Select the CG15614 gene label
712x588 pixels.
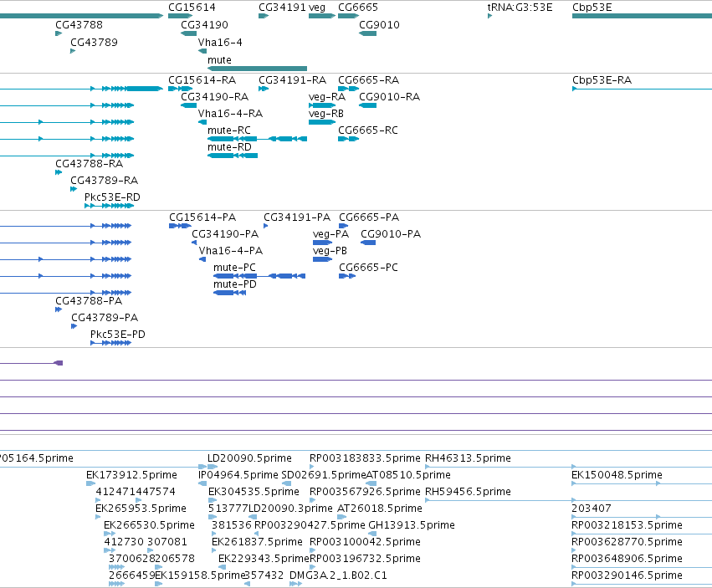click(192, 8)
